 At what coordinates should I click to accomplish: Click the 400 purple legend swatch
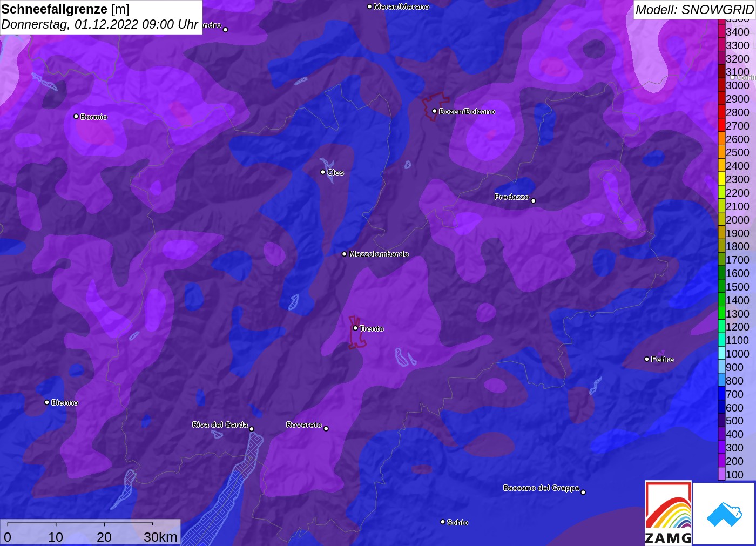[x=721, y=434]
